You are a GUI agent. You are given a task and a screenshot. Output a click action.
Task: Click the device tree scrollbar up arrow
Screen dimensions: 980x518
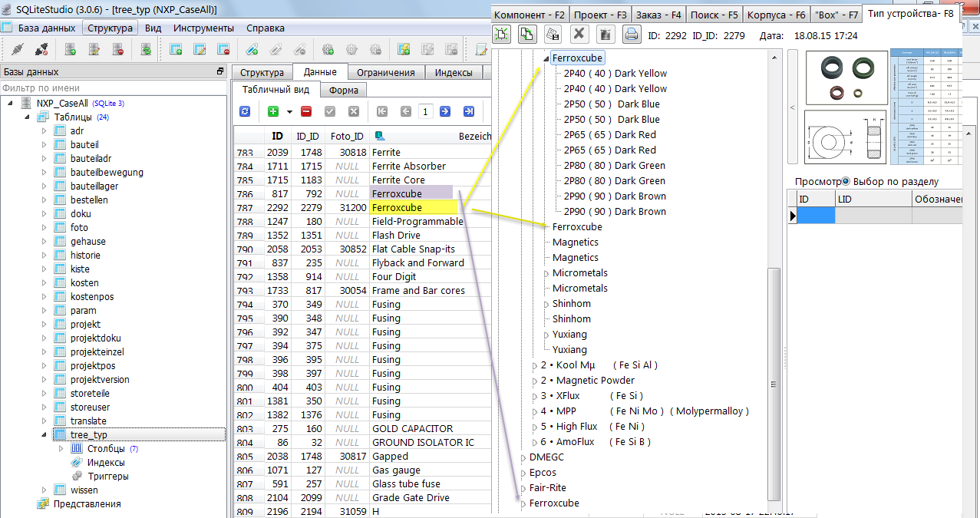point(774,58)
